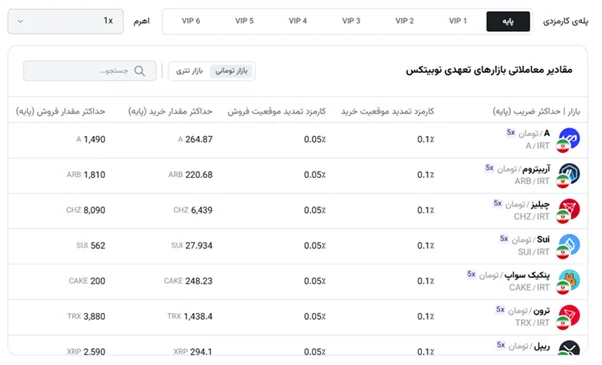Image resolution: width=602 pixels, height=365 pixels.
Task: Click the Arbitrum coin icon
Action: coord(569,175)
